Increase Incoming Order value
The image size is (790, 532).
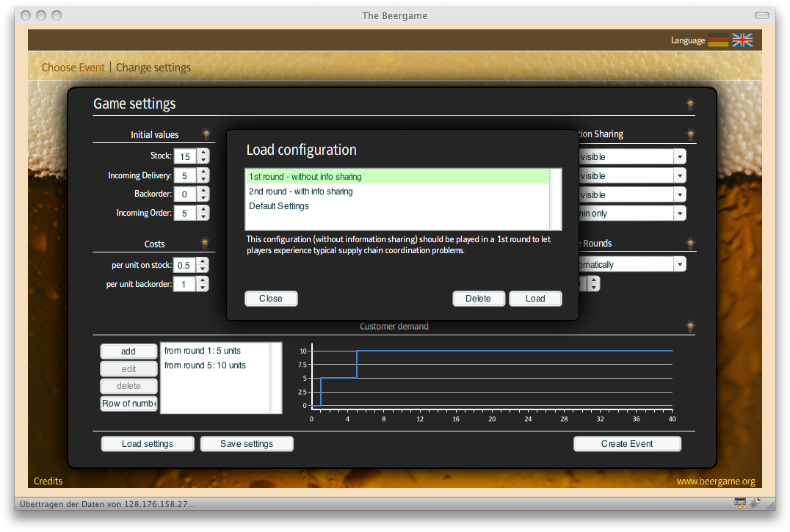point(203,209)
